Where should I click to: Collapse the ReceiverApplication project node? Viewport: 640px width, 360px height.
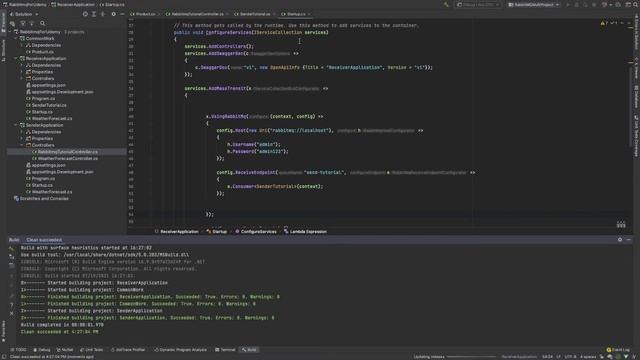point(16,58)
